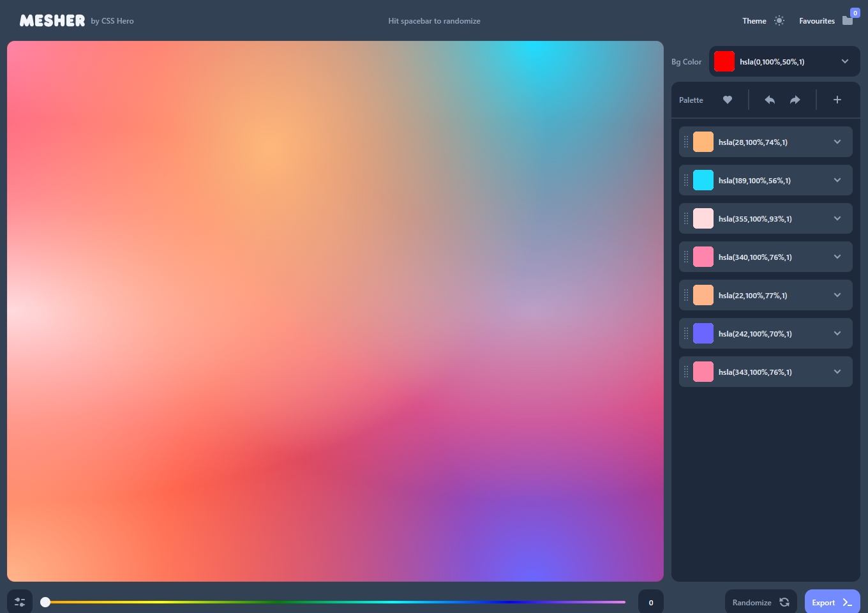
Task: Expand hsla(242,100%,70%,1) color row
Action: pos(837,333)
